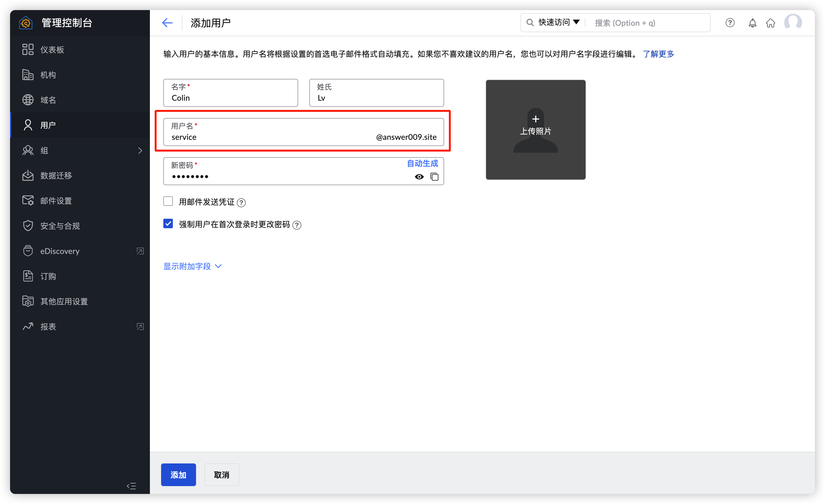
Task: Go to 安全与合规 in sidebar
Action: pos(60,226)
